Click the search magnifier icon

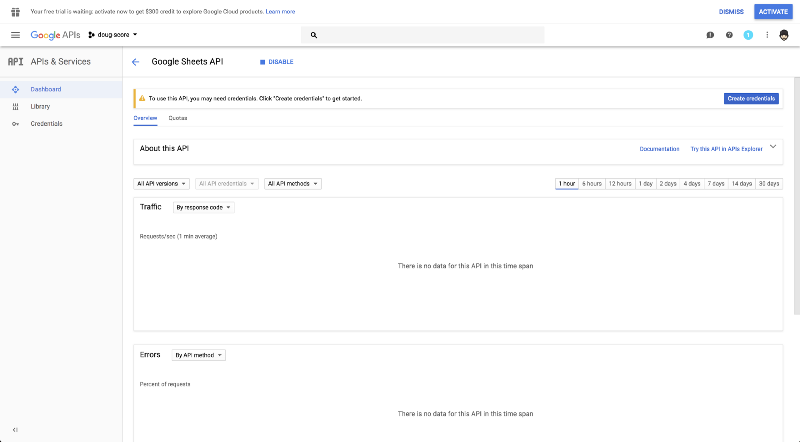coord(314,35)
